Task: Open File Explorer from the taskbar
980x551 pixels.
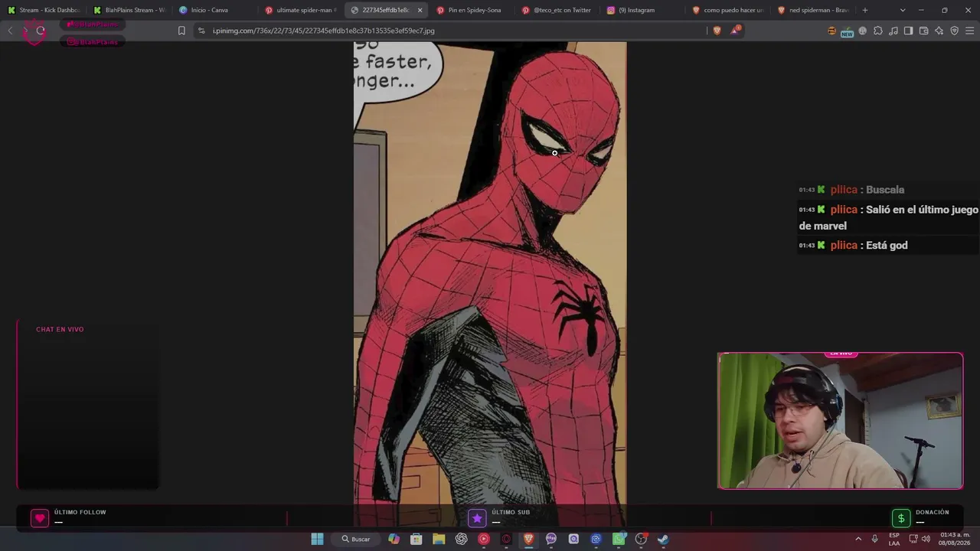Action: pyautogui.click(x=439, y=539)
